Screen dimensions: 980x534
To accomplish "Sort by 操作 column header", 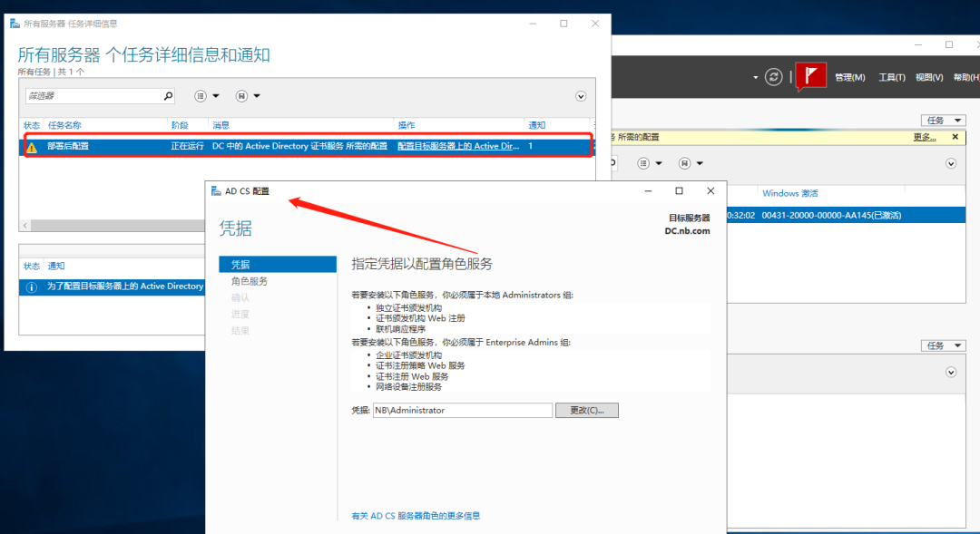I will [407, 125].
